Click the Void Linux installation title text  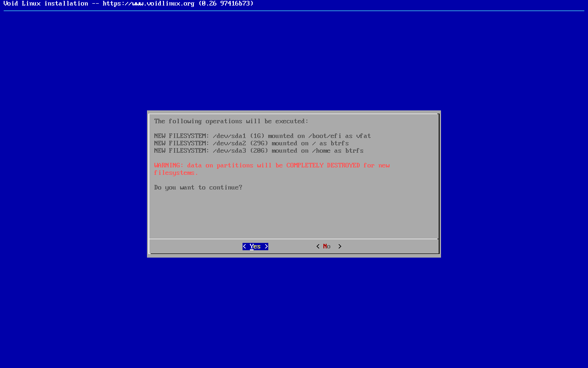(45, 4)
